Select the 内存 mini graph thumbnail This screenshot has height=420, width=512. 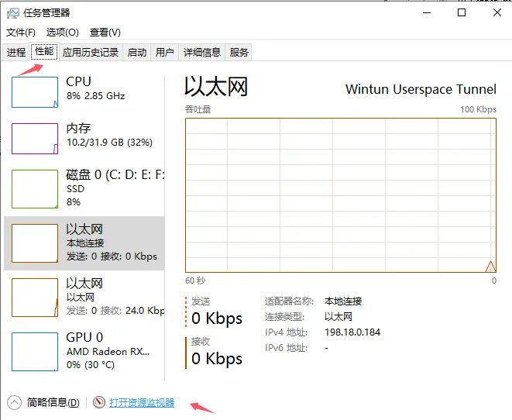click(35, 139)
